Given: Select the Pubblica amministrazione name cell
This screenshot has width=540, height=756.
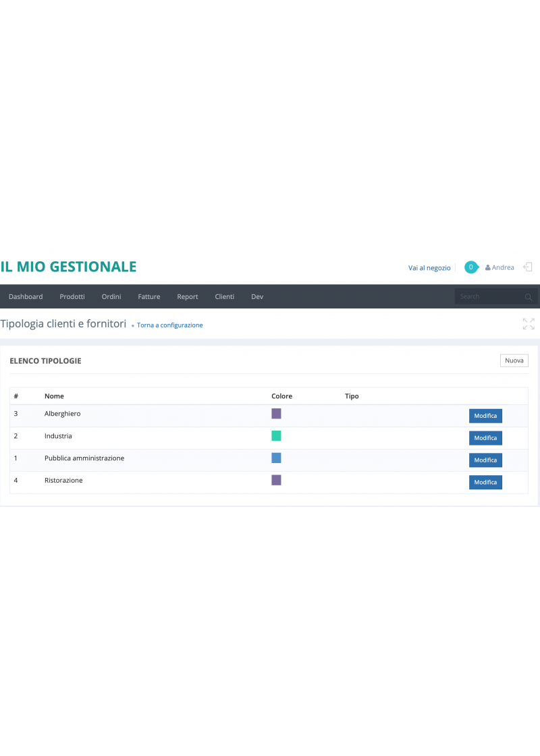Looking at the screenshot, I should pyautogui.click(x=84, y=458).
